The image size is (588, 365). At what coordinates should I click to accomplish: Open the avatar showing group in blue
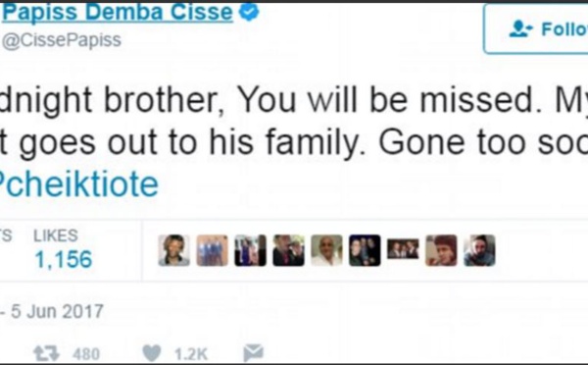(213, 250)
